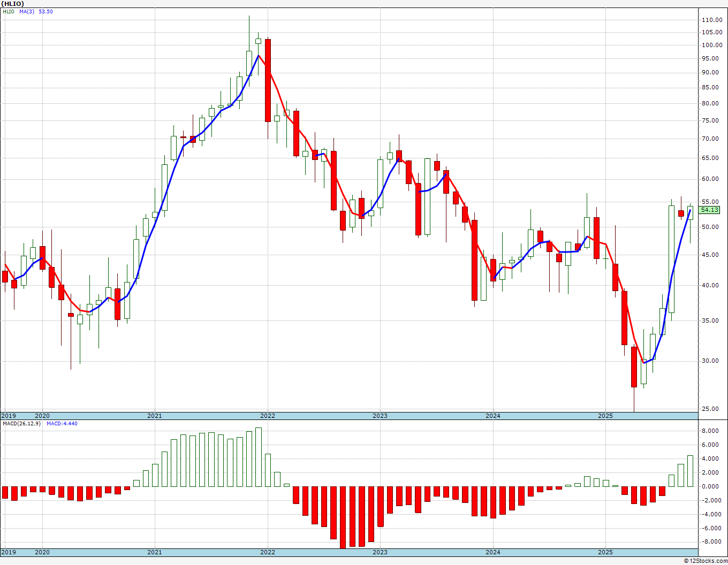Click 2021 on the price chart time axis
Image resolution: width=728 pixels, height=565 pixels.
coord(155,416)
